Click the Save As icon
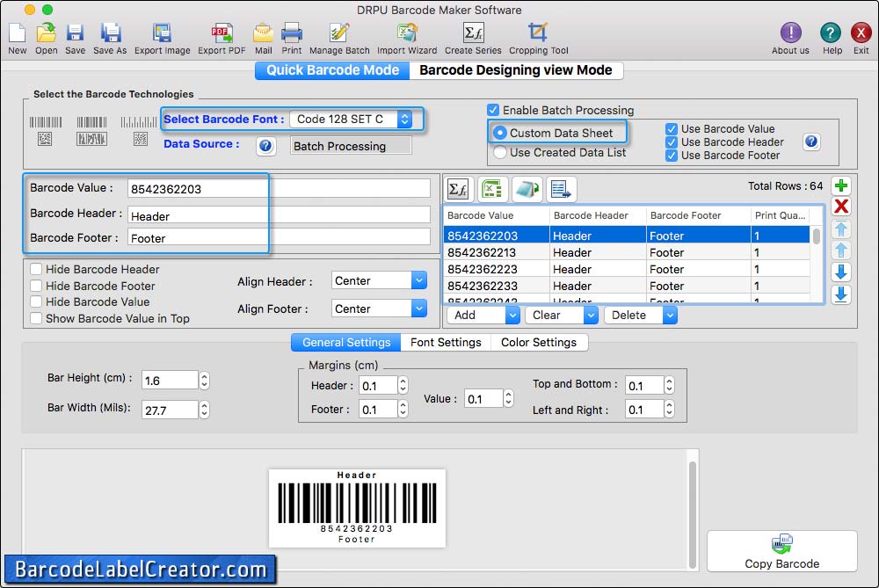This screenshot has height=588, width=879. (110, 38)
